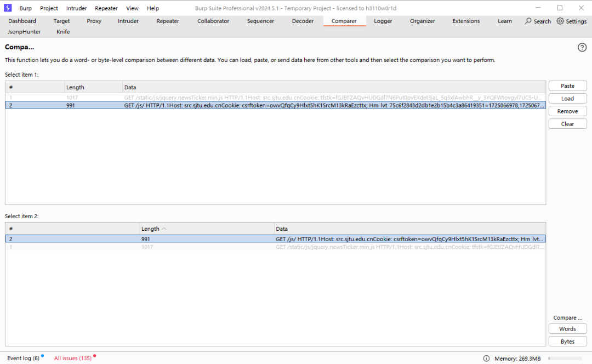The height and width of the screenshot is (364, 592).
Task: Sort item 1 table by Data column header
Action: [334, 87]
